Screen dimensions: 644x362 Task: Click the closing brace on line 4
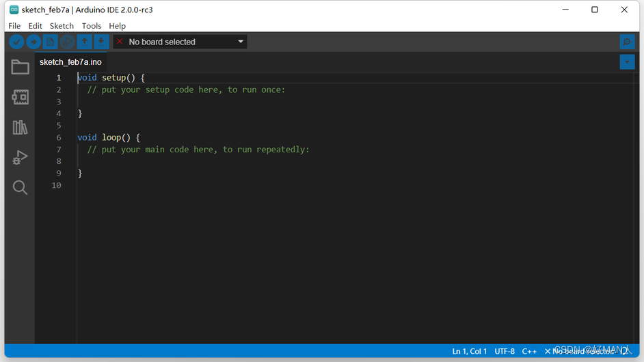tap(80, 113)
